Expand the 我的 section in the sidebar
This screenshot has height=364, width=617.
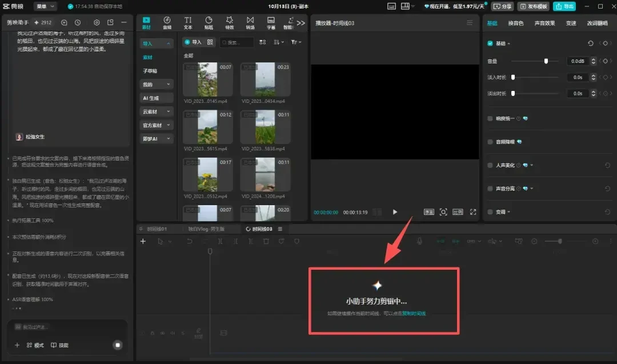156,84
